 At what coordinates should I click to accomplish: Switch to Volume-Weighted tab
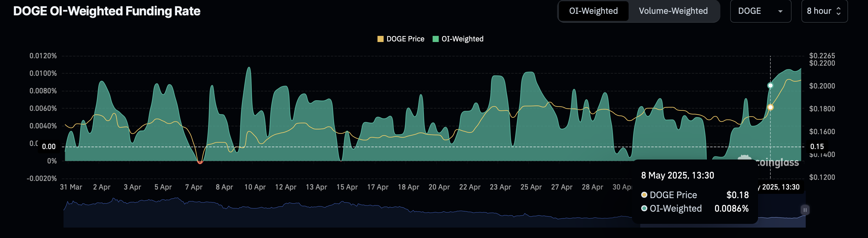click(673, 11)
